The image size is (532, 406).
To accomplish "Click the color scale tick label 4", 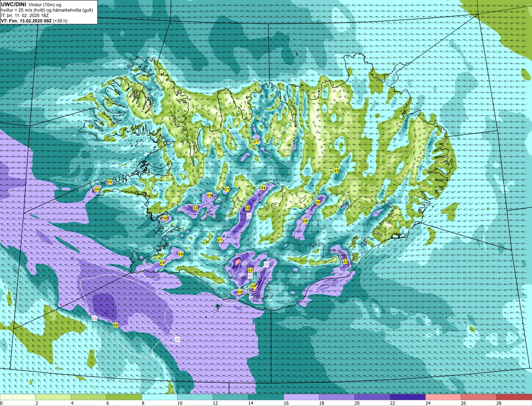I will click(x=72, y=403).
